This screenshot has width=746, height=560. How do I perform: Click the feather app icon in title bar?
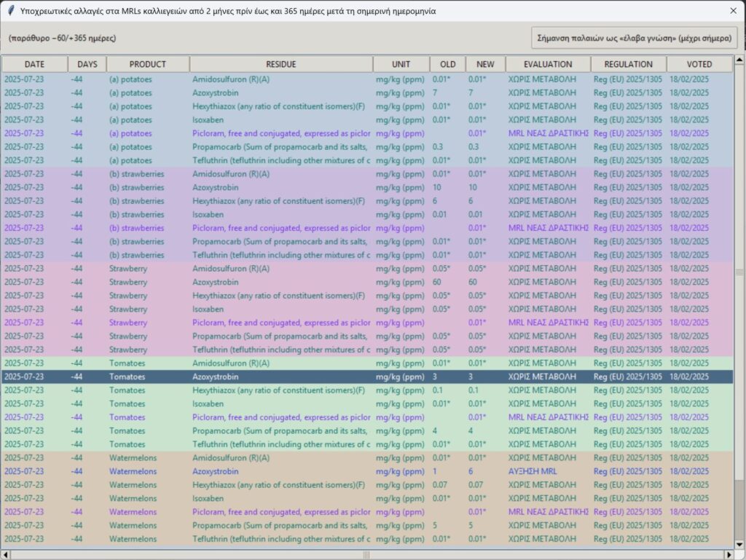10,10
